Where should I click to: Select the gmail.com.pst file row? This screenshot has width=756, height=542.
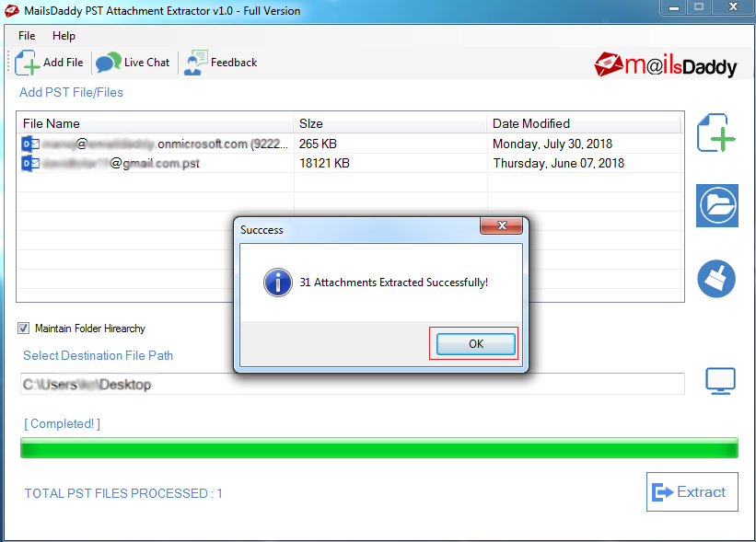coord(349,163)
